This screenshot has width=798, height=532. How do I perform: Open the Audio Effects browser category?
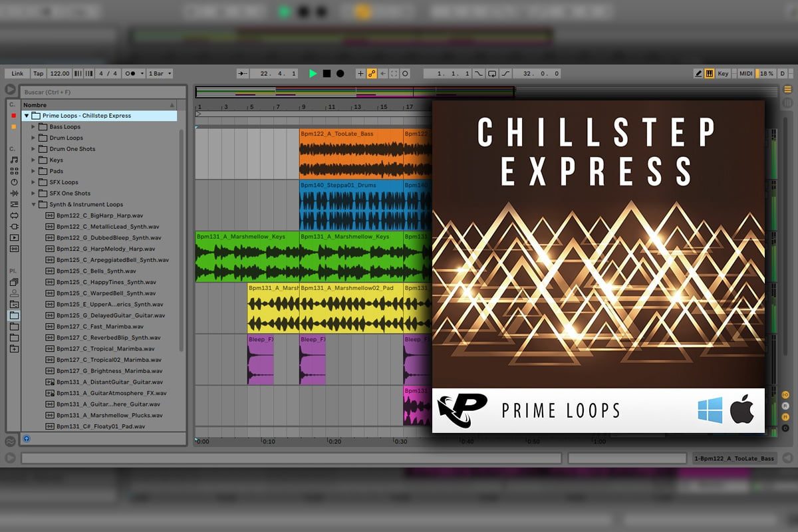[x=14, y=194]
